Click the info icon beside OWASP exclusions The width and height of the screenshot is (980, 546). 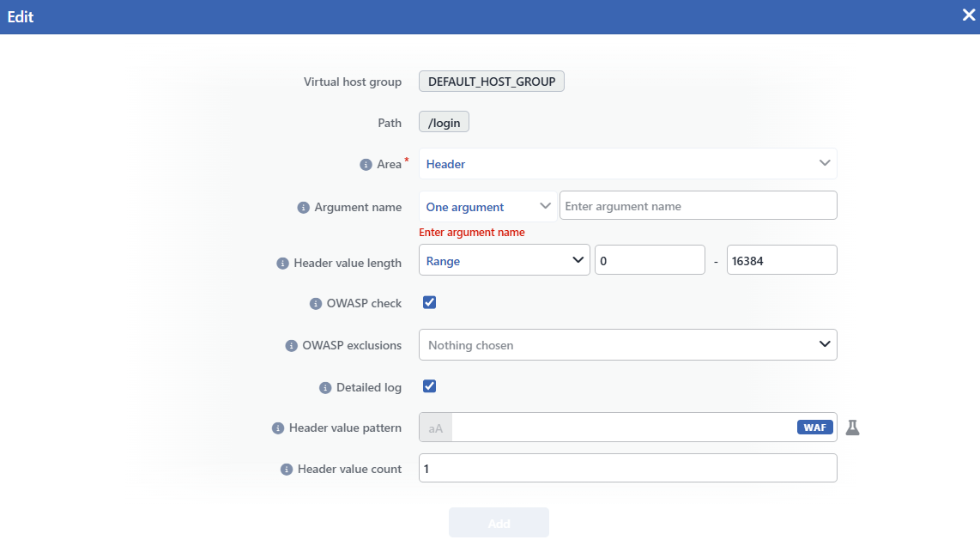[291, 346]
